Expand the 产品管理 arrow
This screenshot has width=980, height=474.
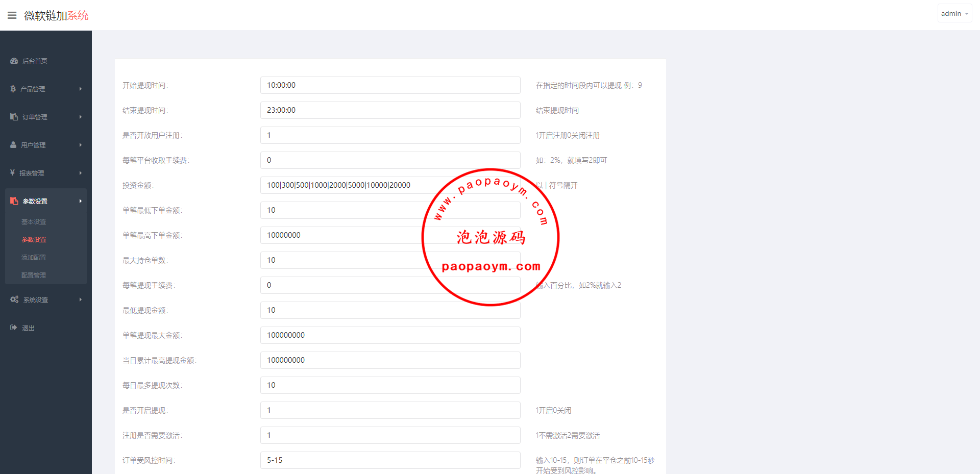point(80,89)
